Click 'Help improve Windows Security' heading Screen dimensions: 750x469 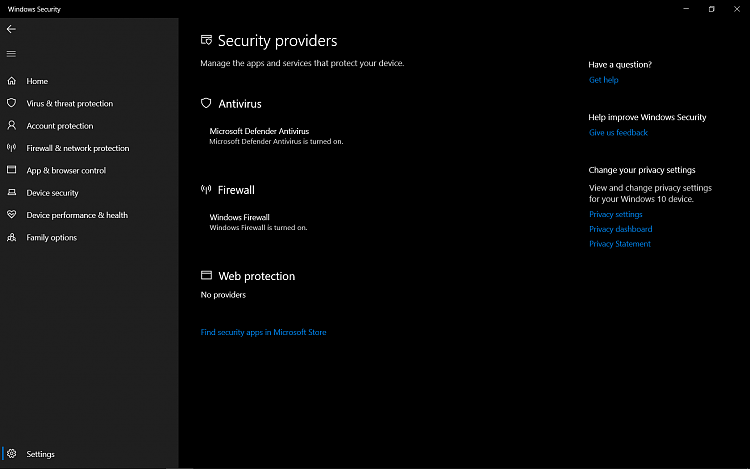[647, 117]
